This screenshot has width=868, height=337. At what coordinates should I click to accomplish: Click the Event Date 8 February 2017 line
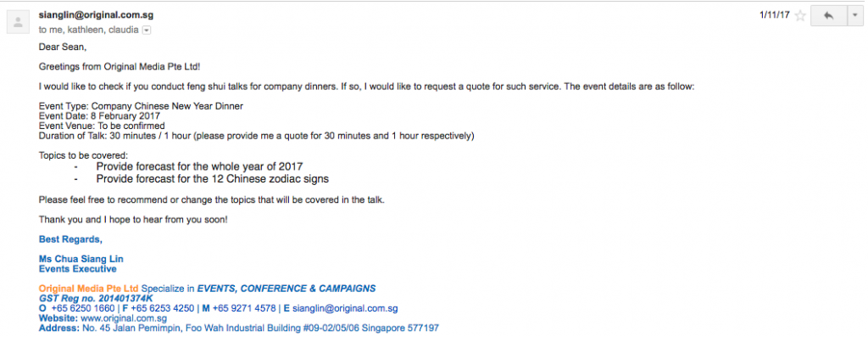point(100,115)
